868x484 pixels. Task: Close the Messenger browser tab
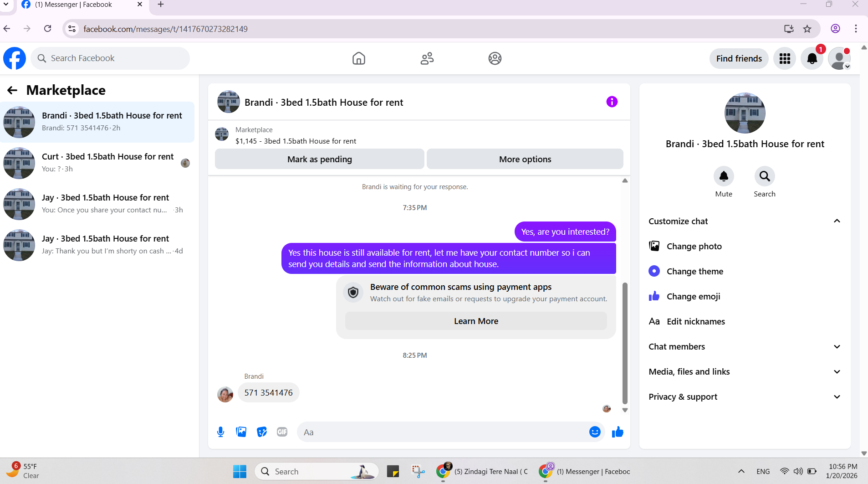(x=140, y=5)
